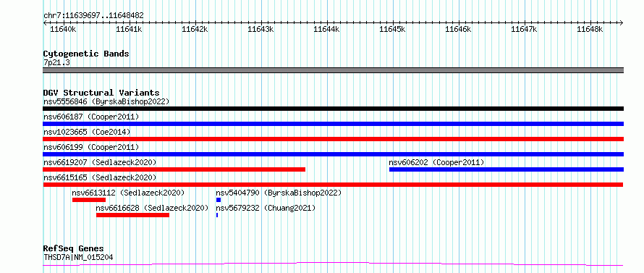
Task: Click the 11641k ruler tick label
Action: [x=129, y=29]
